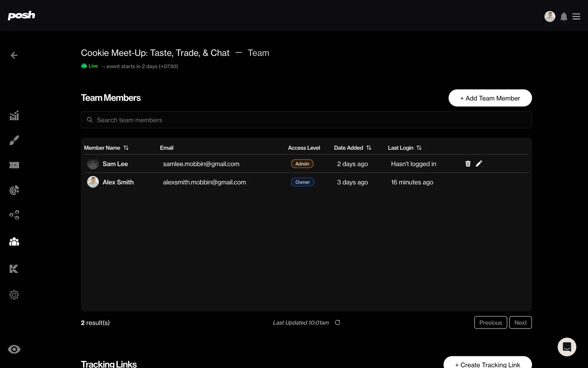The height and width of the screenshot is (368, 588).
Task: Sort by Member Name column arrows
Action: [x=126, y=148]
